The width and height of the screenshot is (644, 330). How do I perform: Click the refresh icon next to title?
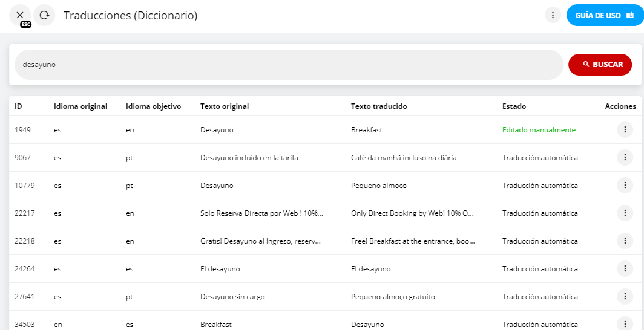coord(44,15)
